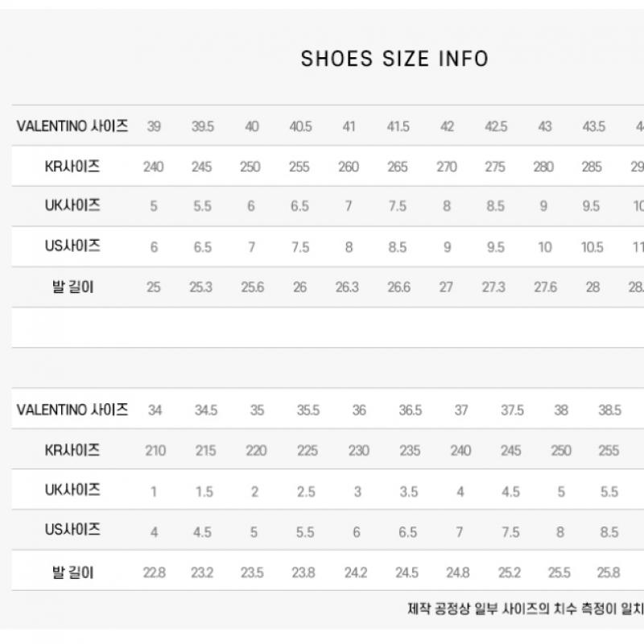The height and width of the screenshot is (644, 644).
Task: Click the KR size 275 cell
Action: click(x=495, y=167)
